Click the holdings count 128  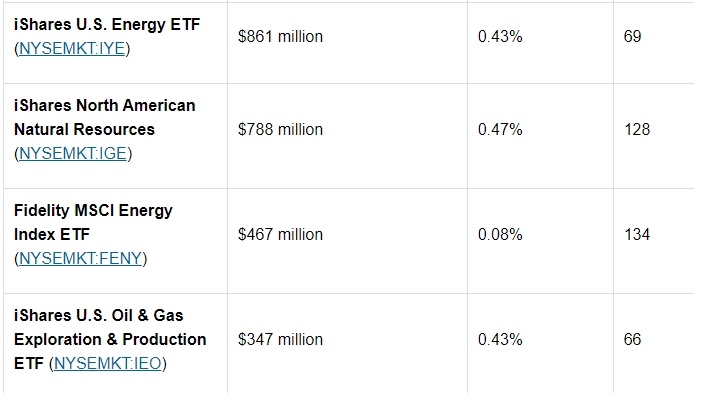[x=637, y=129]
